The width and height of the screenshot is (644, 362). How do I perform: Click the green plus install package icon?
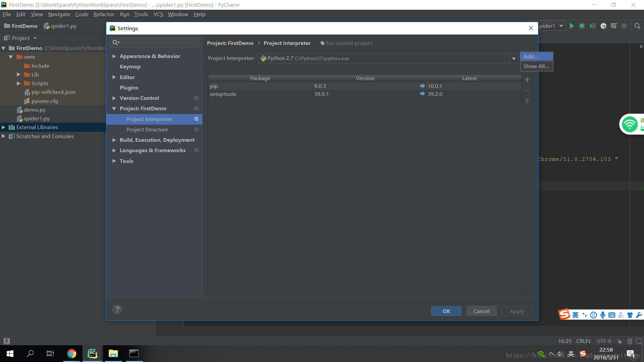[x=527, y=80]
